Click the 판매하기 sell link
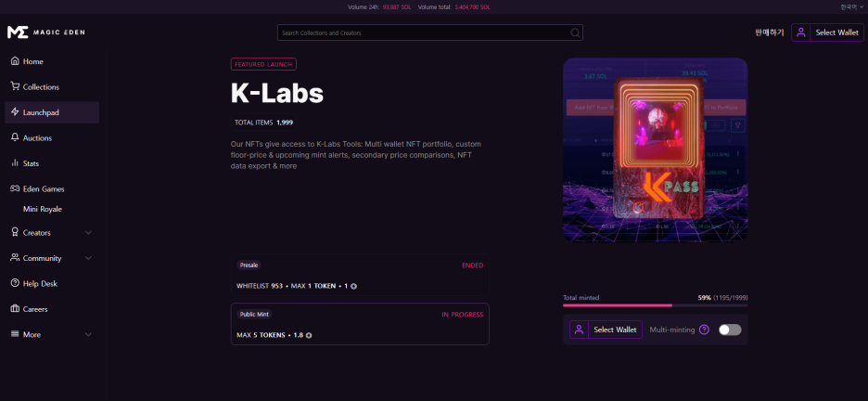 click(x=770, y=32)
